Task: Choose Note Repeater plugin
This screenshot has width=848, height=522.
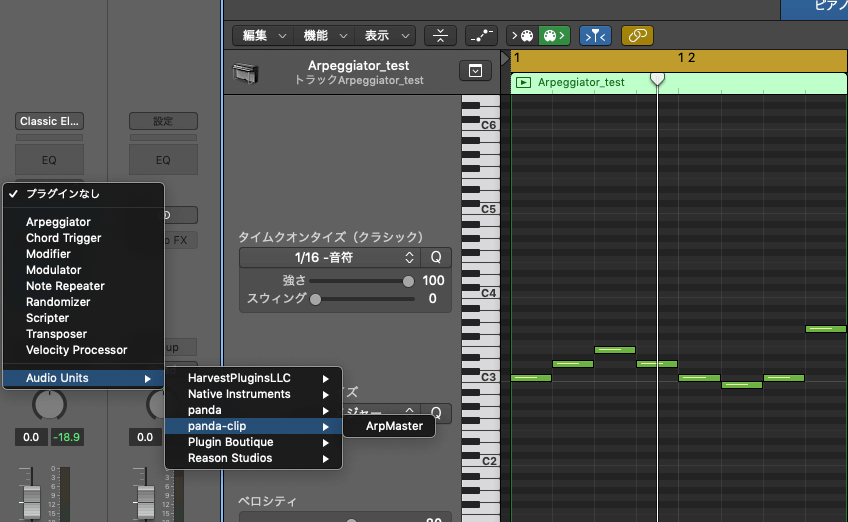Action: click(x=83, y=286)
